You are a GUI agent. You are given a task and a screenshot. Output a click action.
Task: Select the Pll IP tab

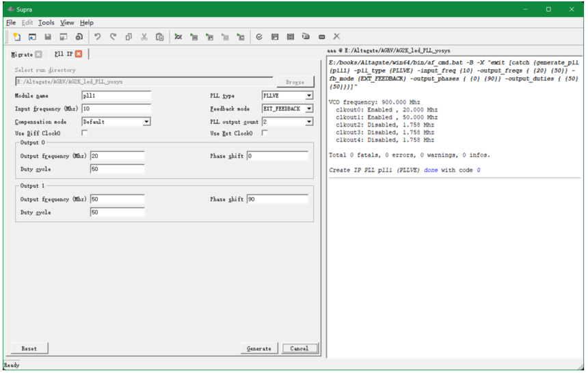click(x=64, y=54)
